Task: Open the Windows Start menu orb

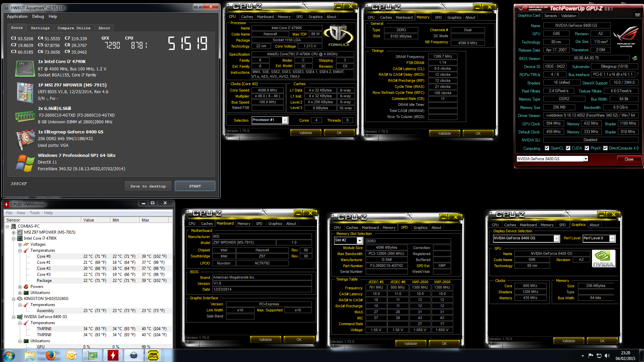Action: pyautogui.click(x=9, y=355)
